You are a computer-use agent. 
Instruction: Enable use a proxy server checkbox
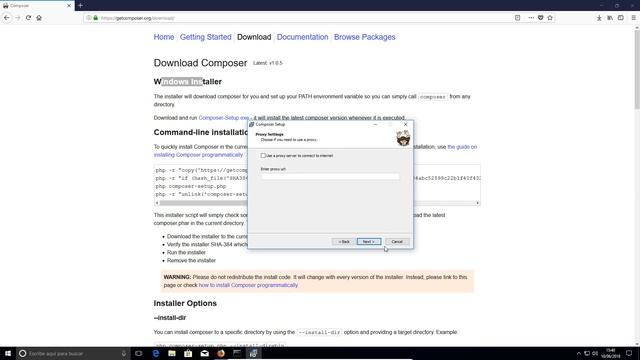(263, 156)
